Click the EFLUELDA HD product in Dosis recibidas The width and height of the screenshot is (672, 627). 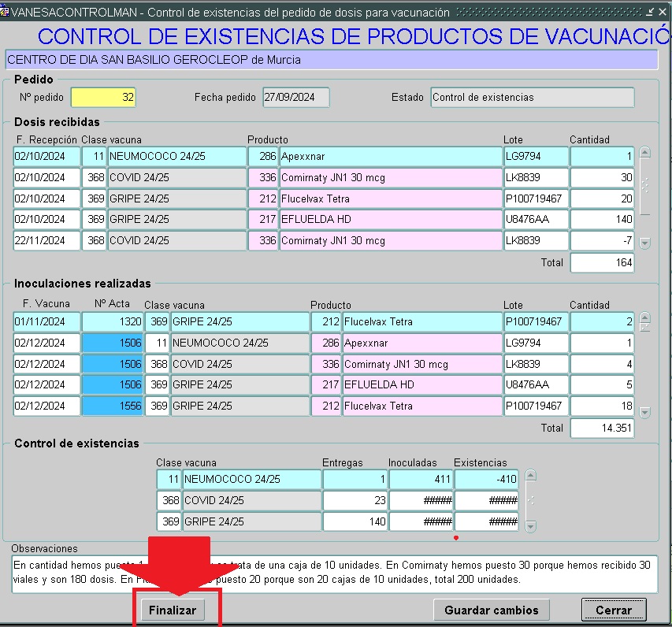coord(390,220)
